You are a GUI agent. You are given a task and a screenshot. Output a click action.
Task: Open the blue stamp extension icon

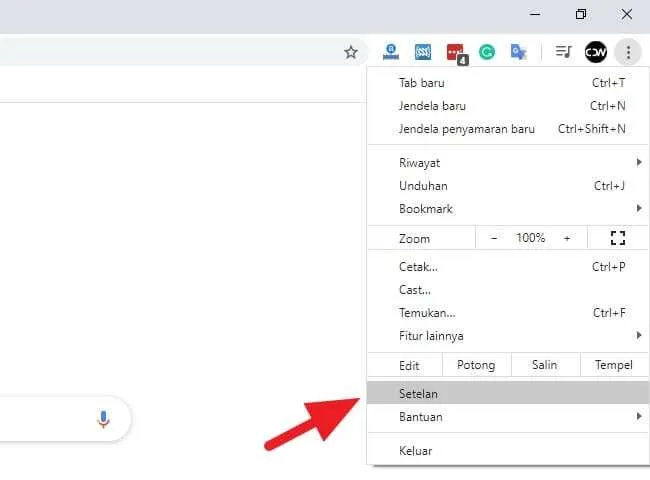coord(390,52)
